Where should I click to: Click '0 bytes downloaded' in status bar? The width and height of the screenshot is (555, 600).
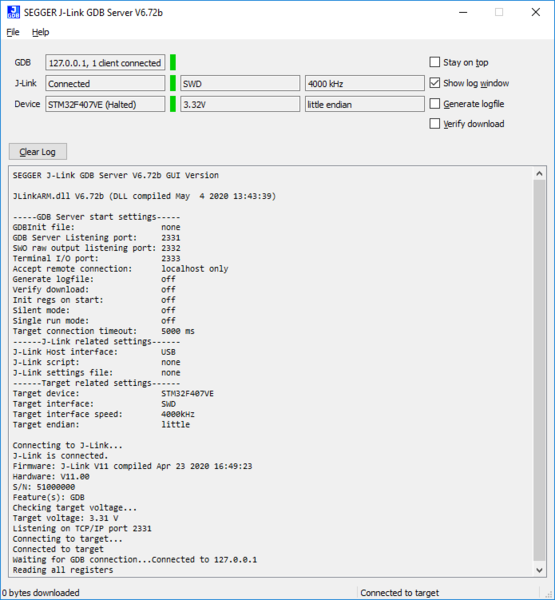41,593
